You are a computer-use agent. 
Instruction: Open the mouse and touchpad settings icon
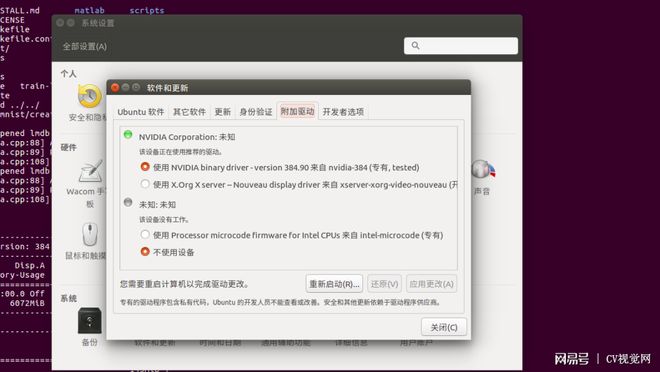(90, 234)
